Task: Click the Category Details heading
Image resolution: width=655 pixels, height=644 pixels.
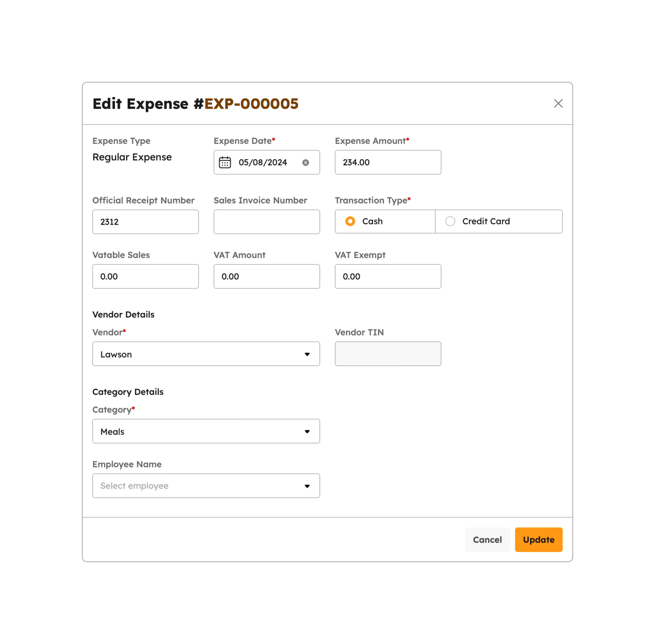Action: click(128, 392)
